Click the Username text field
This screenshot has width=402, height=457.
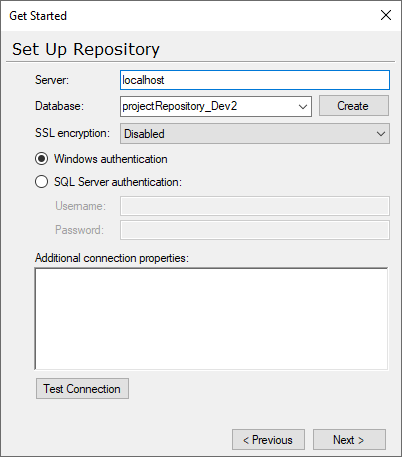(255, 206)
